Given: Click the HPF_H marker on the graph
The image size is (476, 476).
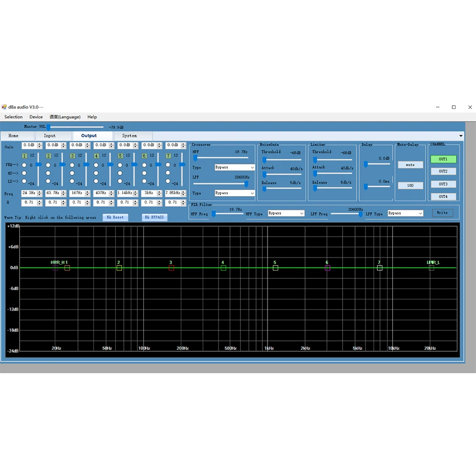Looking at the screenshot, I should 55,268.
